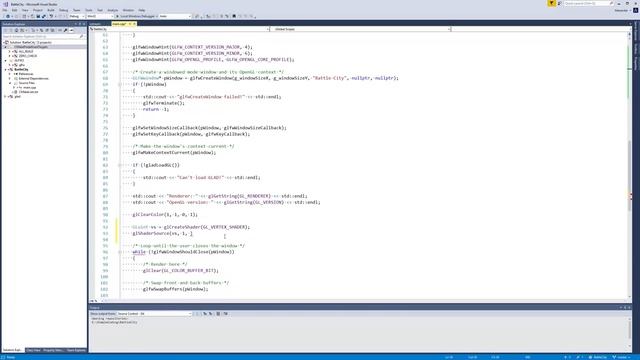Click the Save All toolbar icon

[44, 16]
